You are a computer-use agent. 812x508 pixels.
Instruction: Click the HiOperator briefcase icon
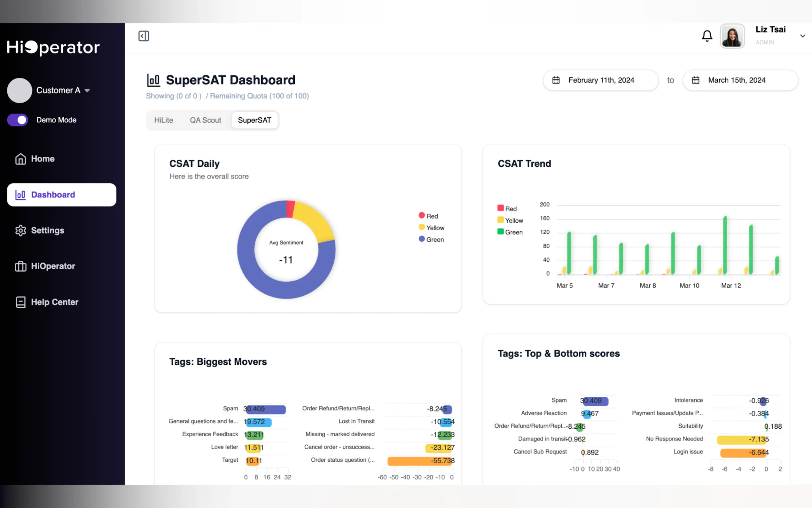coord(20,266)
